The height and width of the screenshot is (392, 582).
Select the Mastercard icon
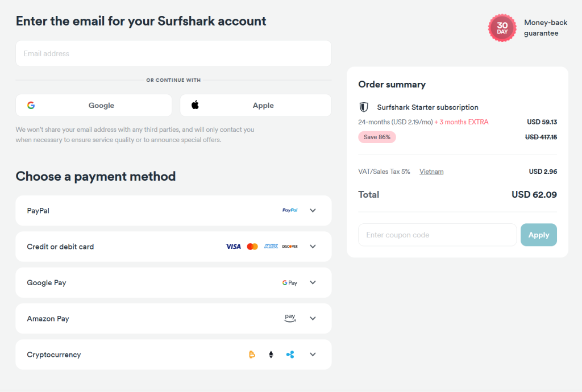coord(252,246)
